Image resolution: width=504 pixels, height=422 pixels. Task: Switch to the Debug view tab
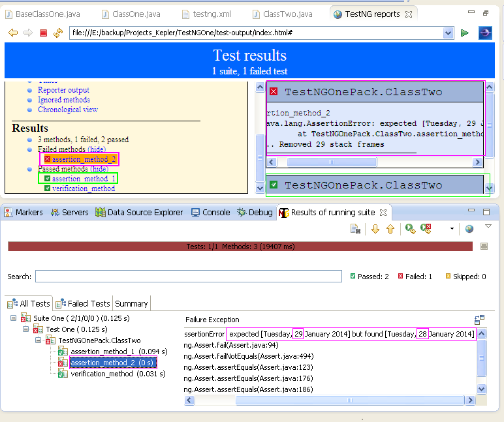point(255,212)
